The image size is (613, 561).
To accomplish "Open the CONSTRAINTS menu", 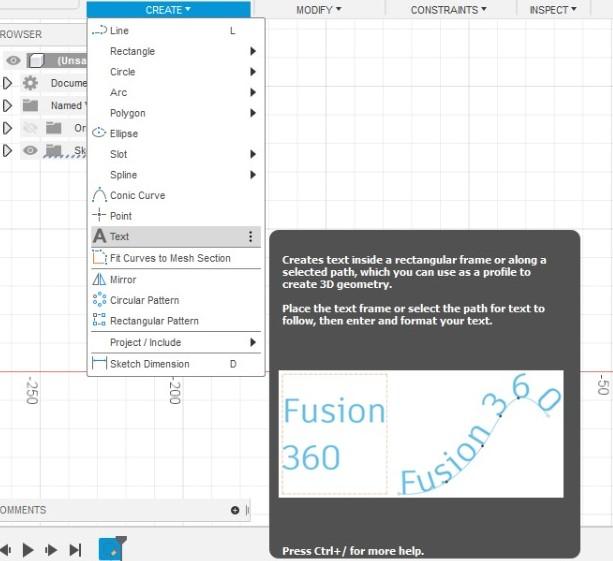I will click(x=448, y=10).
